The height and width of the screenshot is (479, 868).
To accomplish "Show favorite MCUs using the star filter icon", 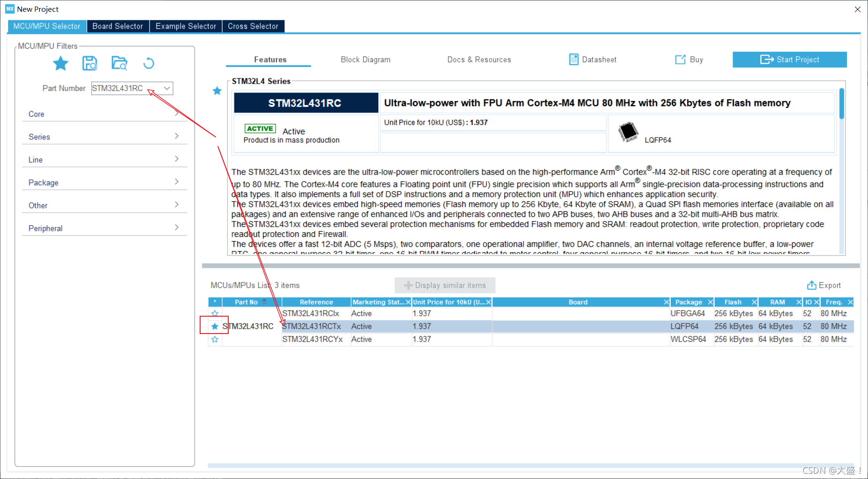I will pos(60,63).
